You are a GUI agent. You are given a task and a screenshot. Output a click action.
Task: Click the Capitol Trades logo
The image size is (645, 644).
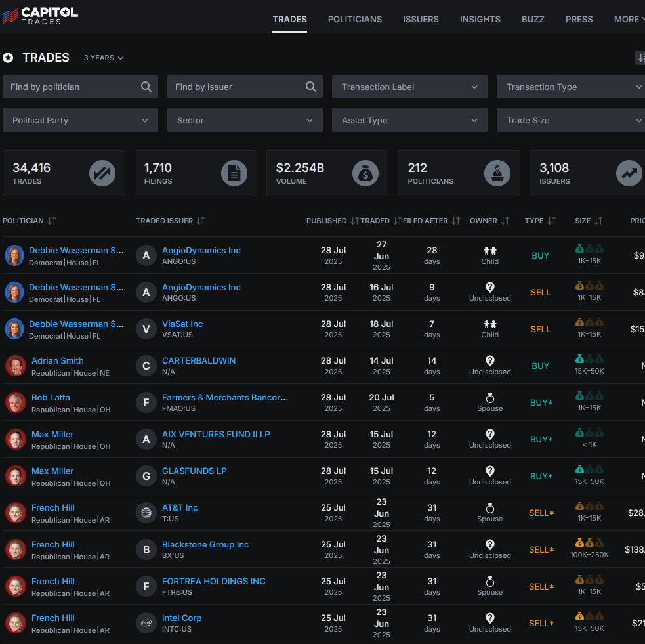click(40, 16)
